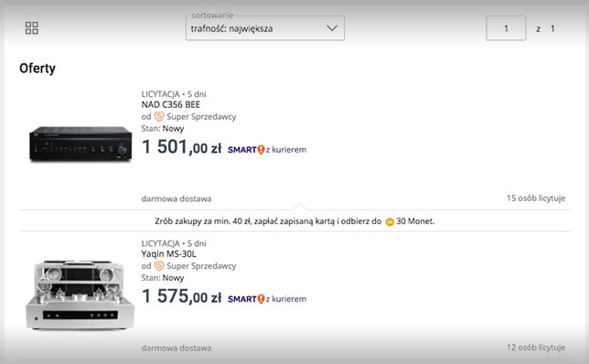The width and height of the screenshot is (589, 364).
Task: Click '15 osób licytuje' bidder count
Action: click(536, 198)
